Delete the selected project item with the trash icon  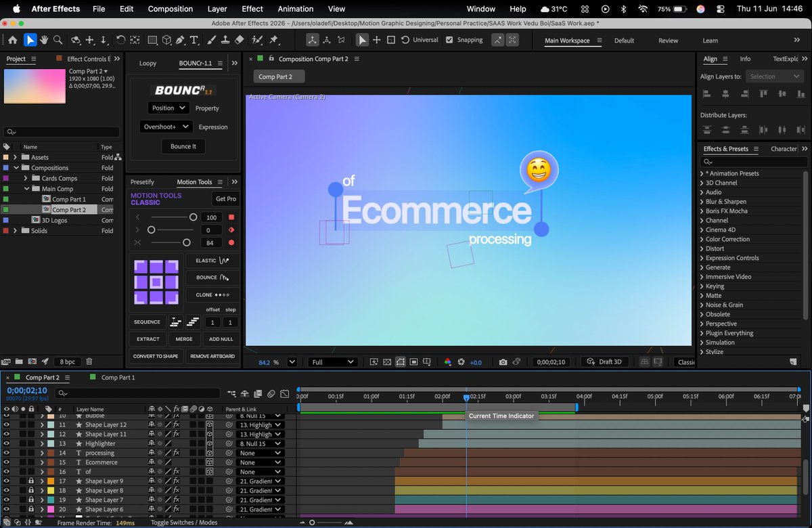point(89,362)
